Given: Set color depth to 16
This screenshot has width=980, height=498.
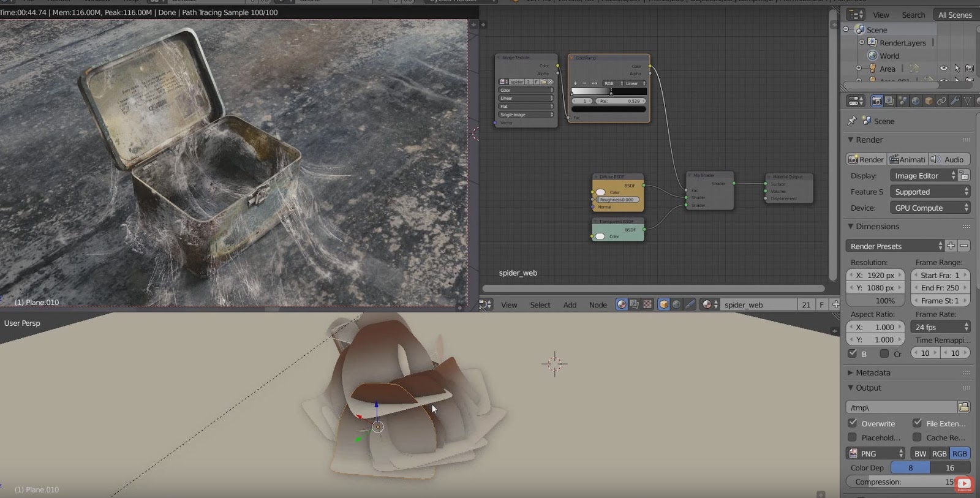Looking at the screenshot, I should tap(950, 467).
